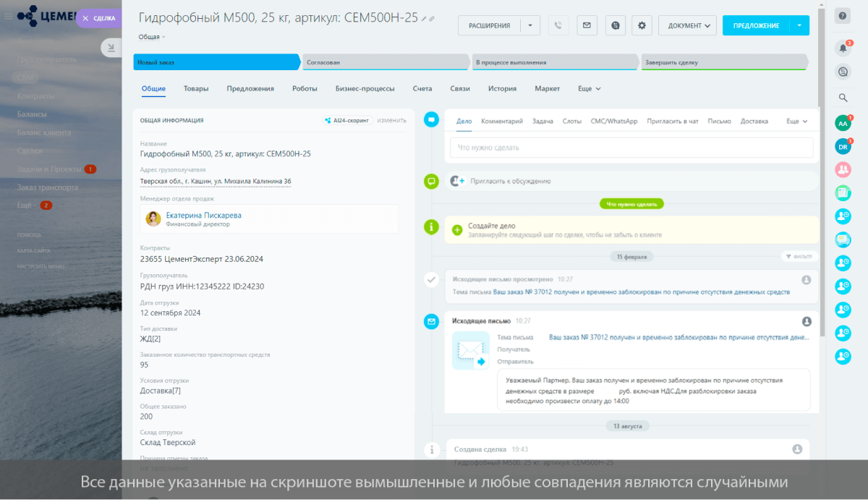Open the Фильтр control in the timeline

pyautogui.click(x=798, y=256)
